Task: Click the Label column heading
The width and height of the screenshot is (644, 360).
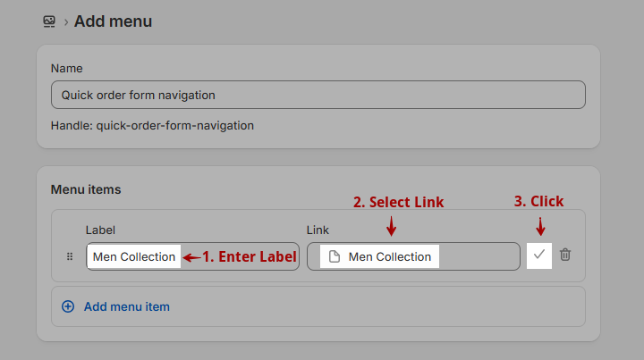Action: tap(100, 230)
